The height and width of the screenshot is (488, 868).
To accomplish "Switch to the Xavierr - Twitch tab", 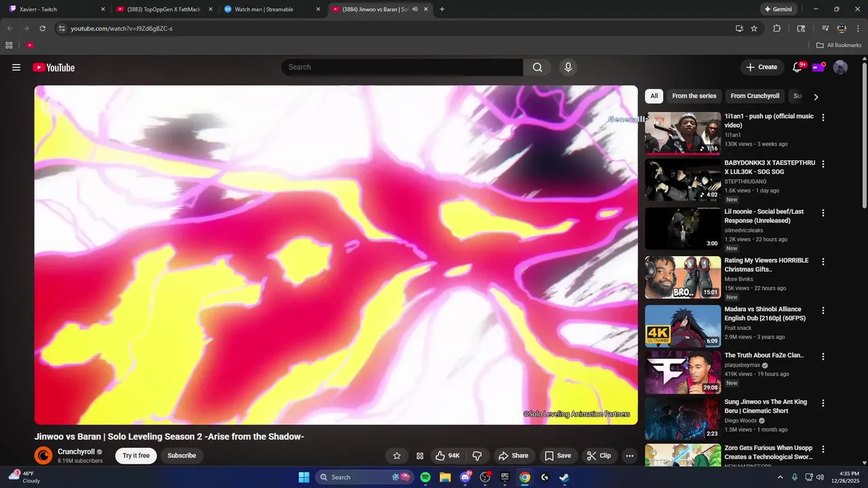I will 57,9.
